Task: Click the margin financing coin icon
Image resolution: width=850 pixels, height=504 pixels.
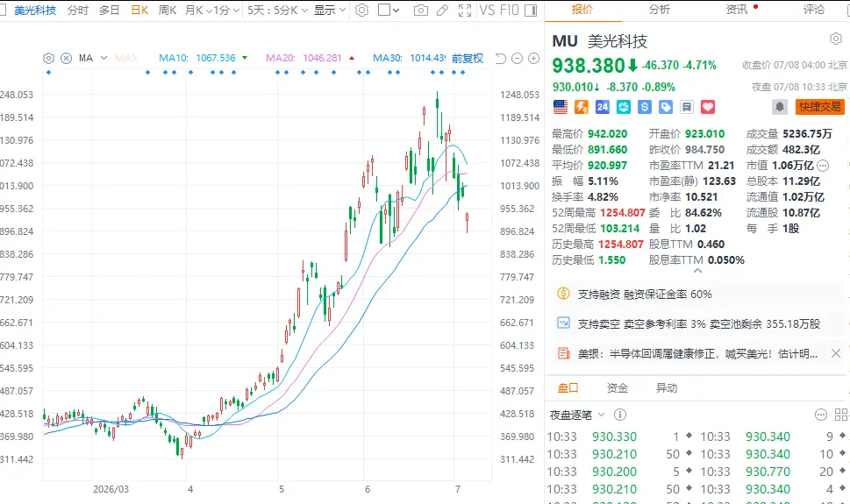Action: click(564, 294)
